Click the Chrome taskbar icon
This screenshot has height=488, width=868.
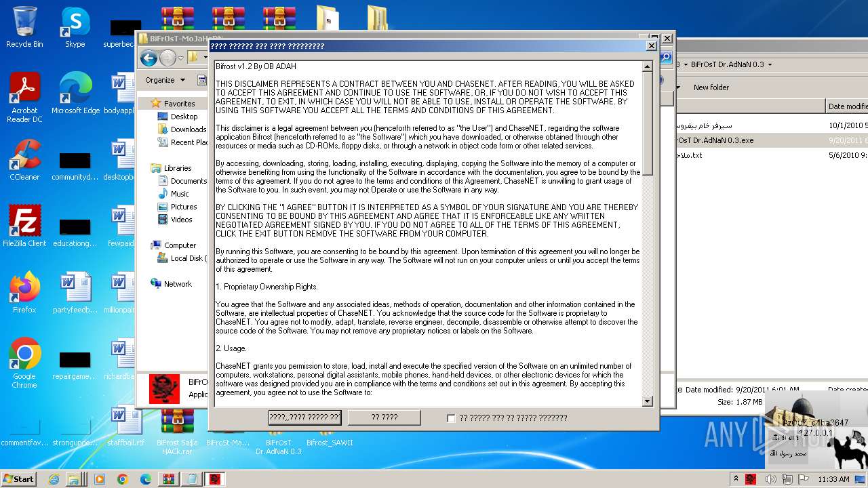[x=123, y=479]
